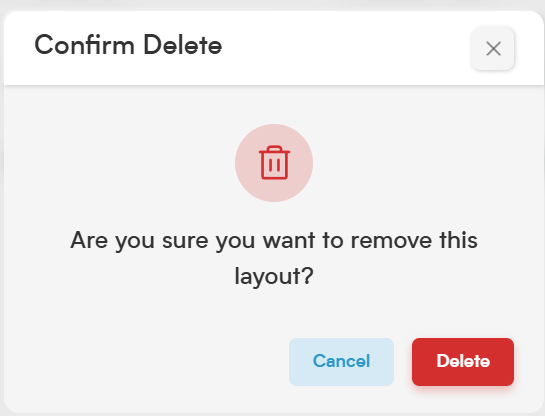This screenshot has height=416, width=545.
Task: Confirm removal with the red Delete button
Action: (x=463, y=361)
